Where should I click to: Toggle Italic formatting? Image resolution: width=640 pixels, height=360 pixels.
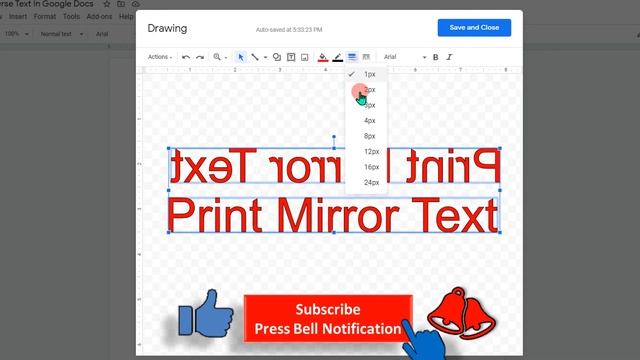pyautogui.click(x=449, y=57)
